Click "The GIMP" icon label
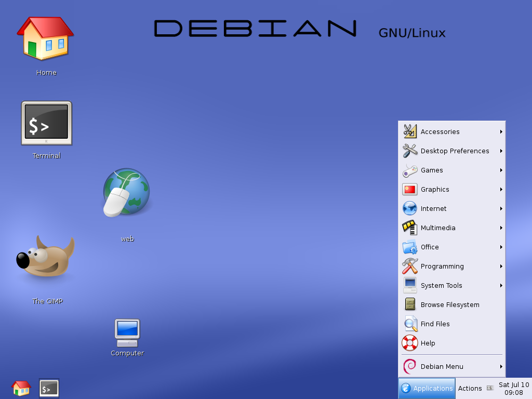This screenshot has height=399, width=532. coord(47,301)
